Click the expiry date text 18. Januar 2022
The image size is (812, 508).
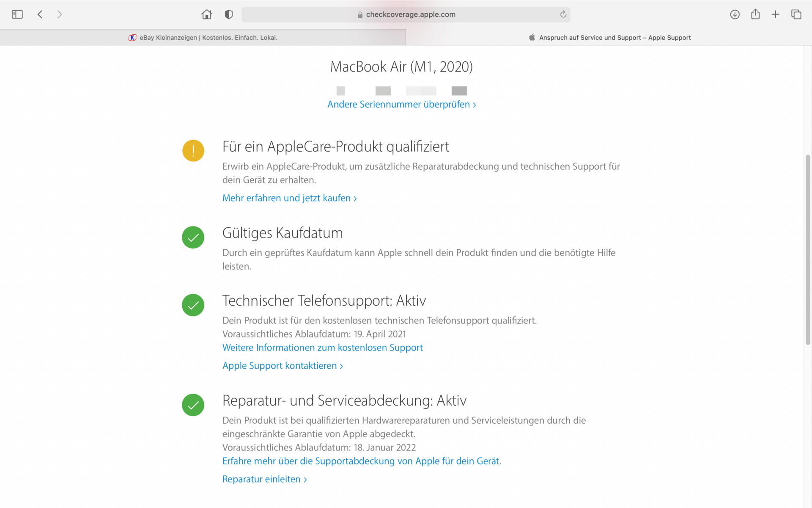coord(385,447)
